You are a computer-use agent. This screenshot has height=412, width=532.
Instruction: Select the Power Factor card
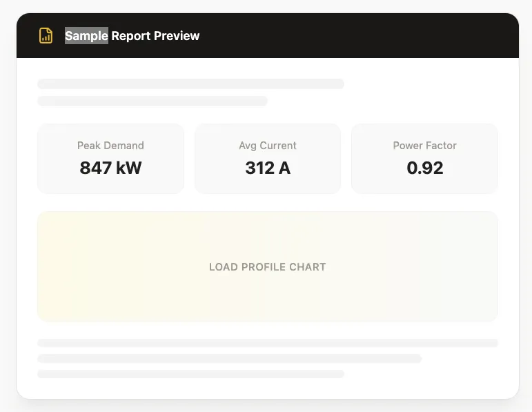(425, 159)
